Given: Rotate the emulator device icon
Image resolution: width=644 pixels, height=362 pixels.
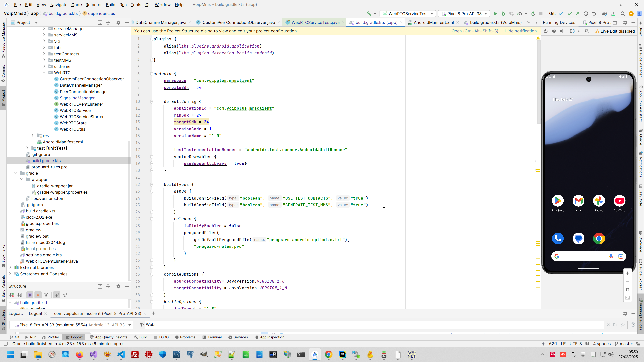Looking at the screenshot, I should pos(572,31).
